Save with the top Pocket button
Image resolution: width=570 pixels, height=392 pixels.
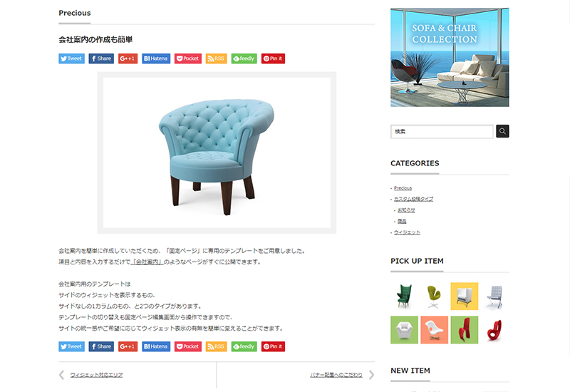tap(188, 58)
